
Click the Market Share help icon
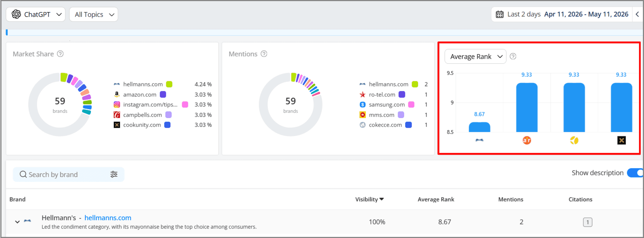coord(60,54)
